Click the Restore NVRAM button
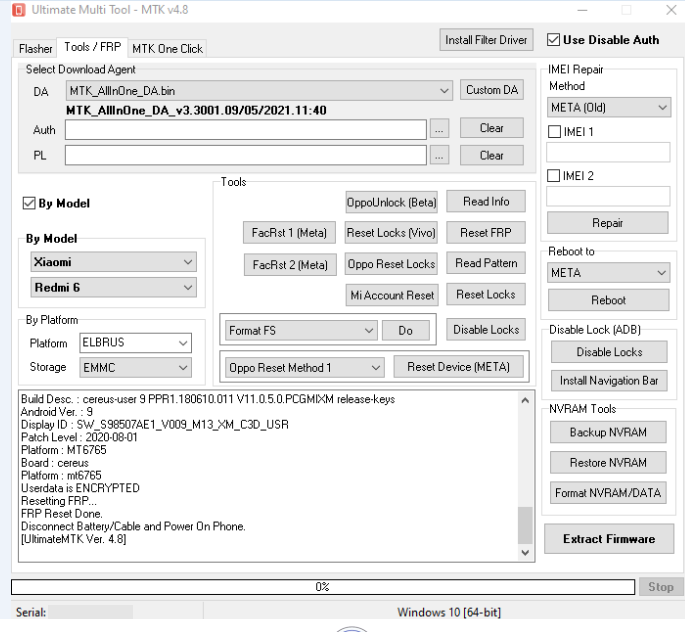685x632 pixels. [x=608, y=463]
